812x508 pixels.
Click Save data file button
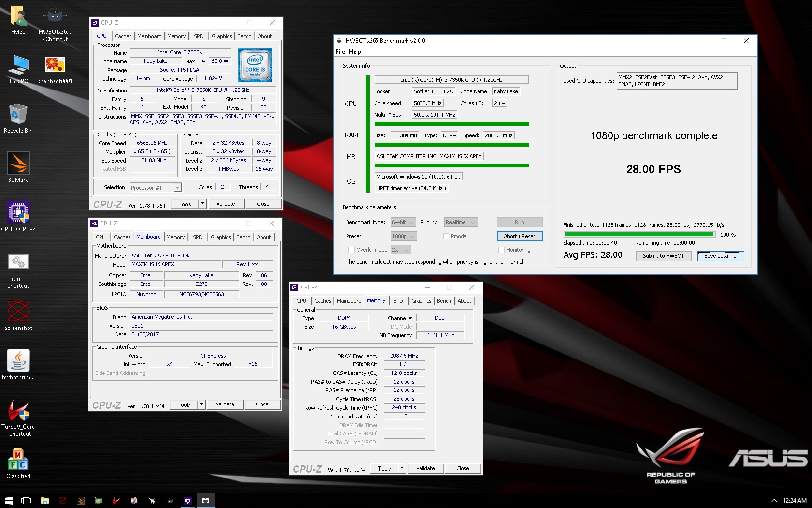pyautogui.click(x=721, y=256)
